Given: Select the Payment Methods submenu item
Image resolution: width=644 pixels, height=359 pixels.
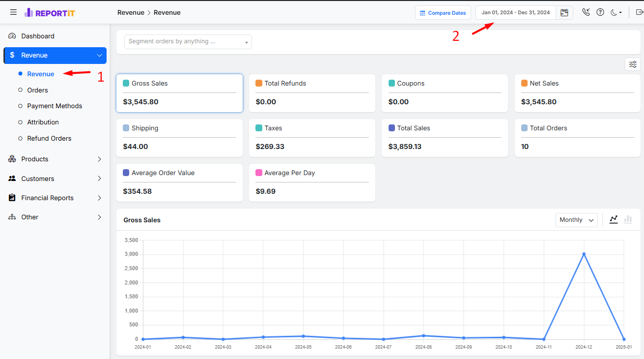Looking at the screenshot, I should [55, 106].
